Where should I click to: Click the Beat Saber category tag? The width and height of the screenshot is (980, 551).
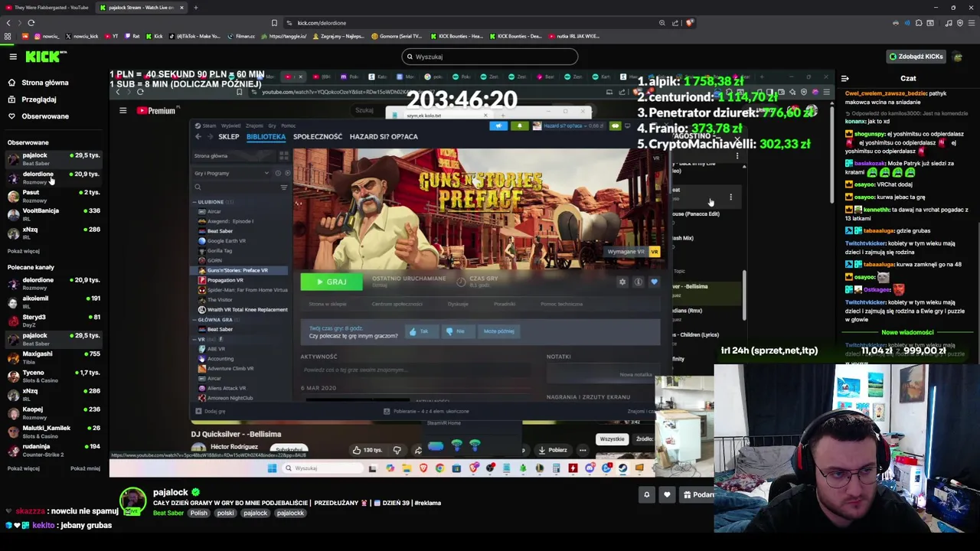pos(168,513)
